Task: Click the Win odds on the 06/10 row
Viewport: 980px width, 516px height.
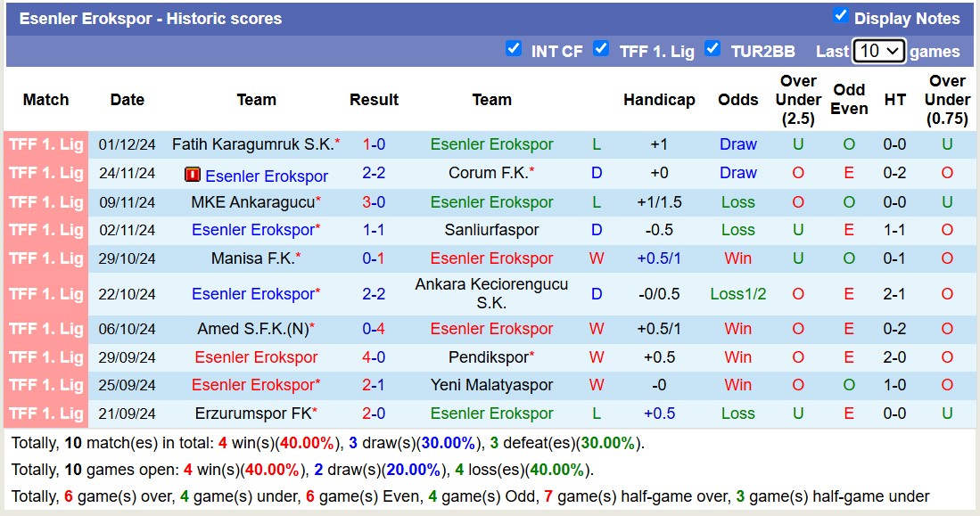Action: (737, 328)
